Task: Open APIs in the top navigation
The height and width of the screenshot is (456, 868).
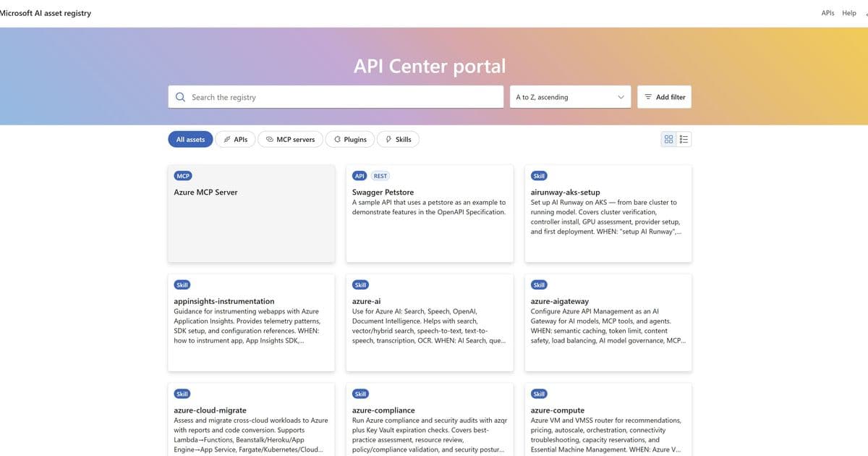Action: click(x=828, y=13)
